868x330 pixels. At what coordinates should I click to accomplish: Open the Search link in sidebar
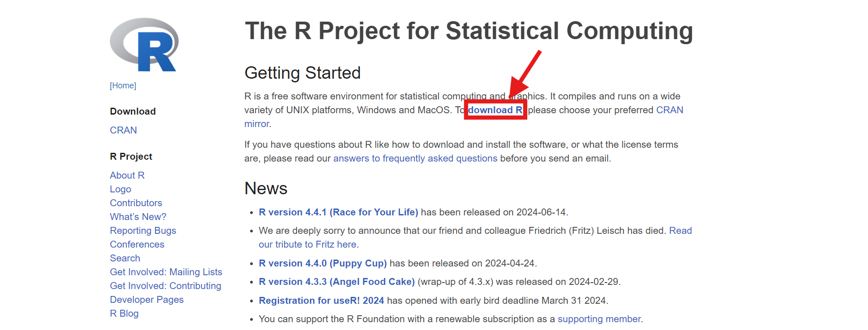[x=125, y=258]
